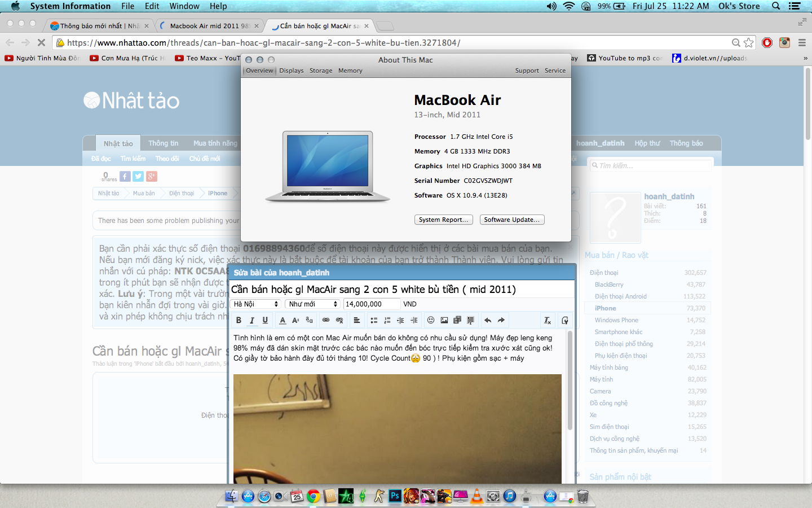
Task: Open Thông báo alerts in site navigation
Action: pos(686,143)
